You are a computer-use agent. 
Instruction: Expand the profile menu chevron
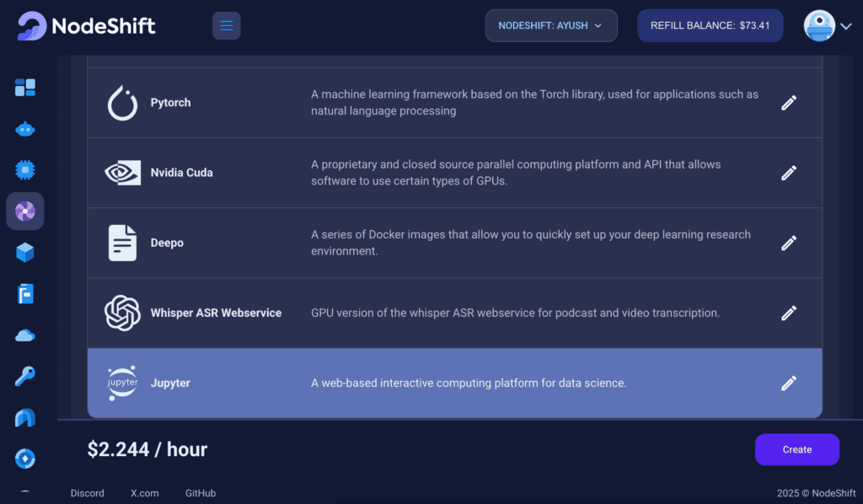point(846,26)
